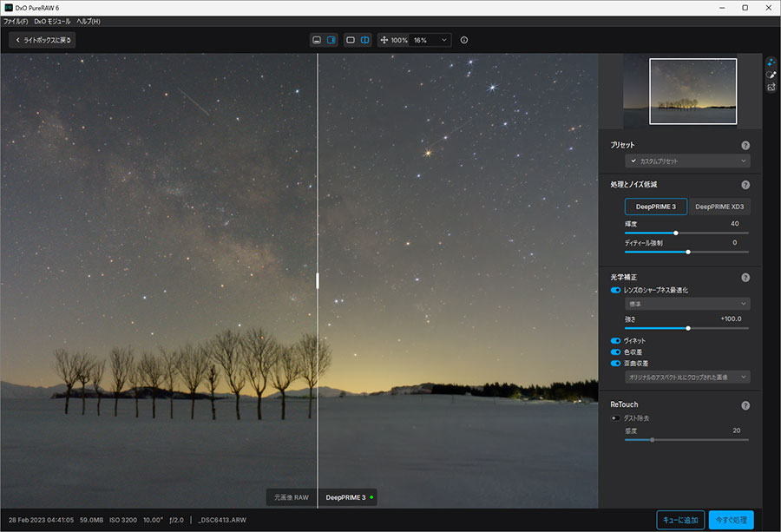The height and width of the screenshot is (532, 781).
Task: Select the noise reduction panel icon
Action: coord(771,62)
